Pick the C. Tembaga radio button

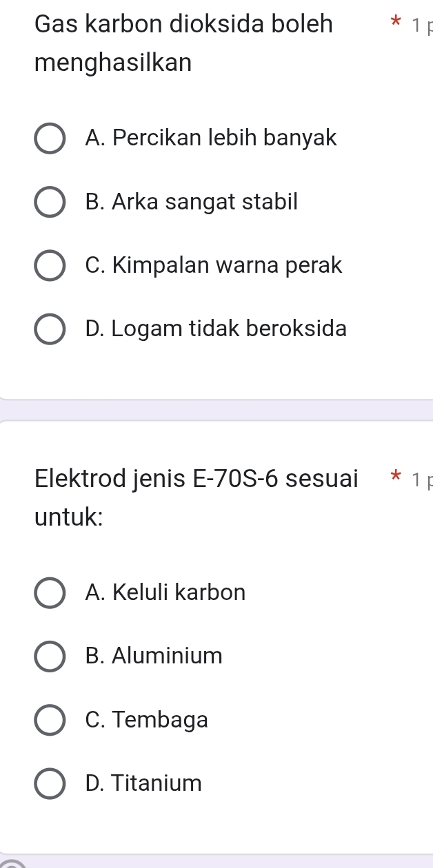pyautogui.click(x=50, y=720)
